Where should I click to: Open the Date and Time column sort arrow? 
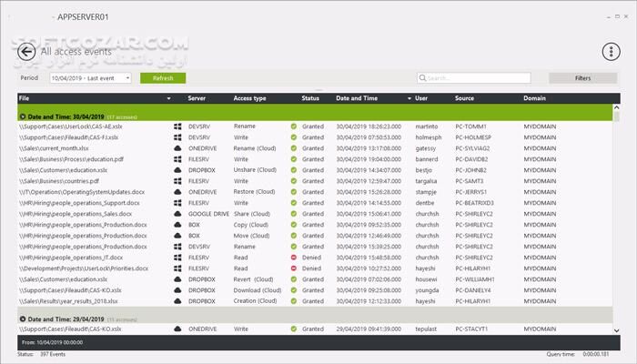pyautogui.click(x=410, y=98)
